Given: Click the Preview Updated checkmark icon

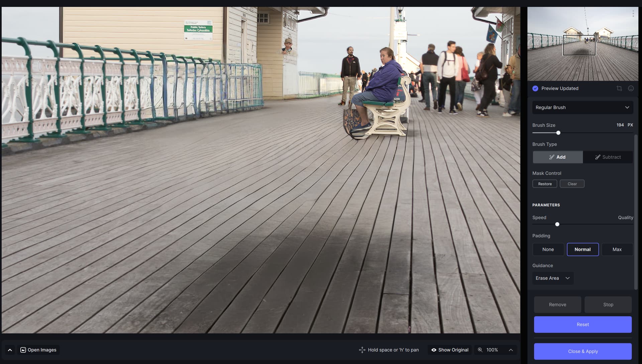Looking at the screenshot, I should 535,89.
